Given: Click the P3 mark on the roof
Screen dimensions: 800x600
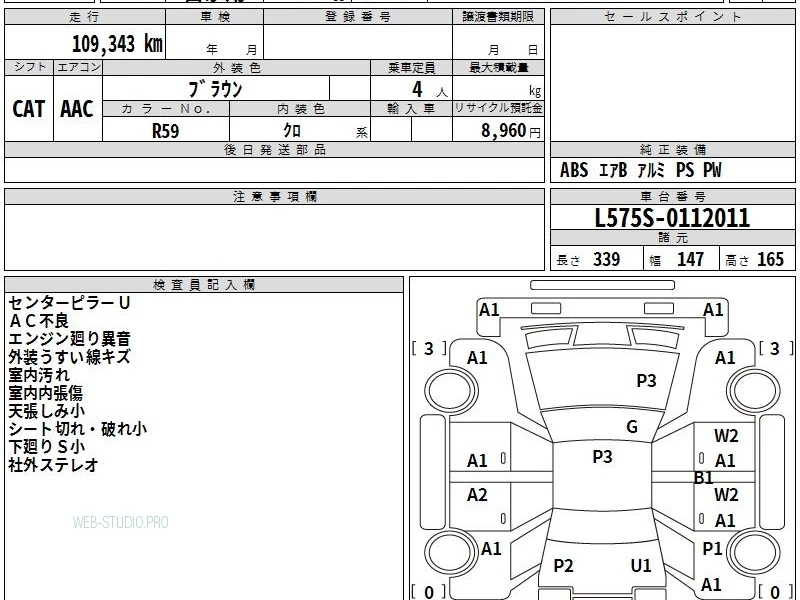Looking at the screenshot, I should coord(602,457).
